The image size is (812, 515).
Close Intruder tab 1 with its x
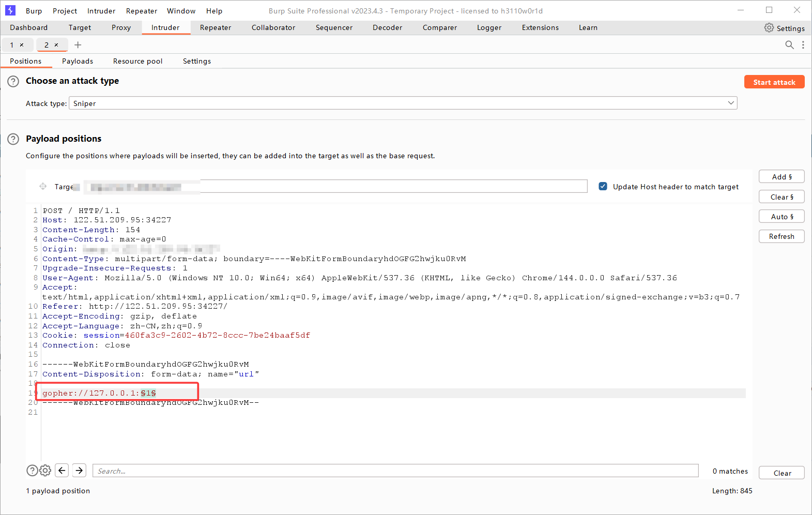click(x=22, y=45)
